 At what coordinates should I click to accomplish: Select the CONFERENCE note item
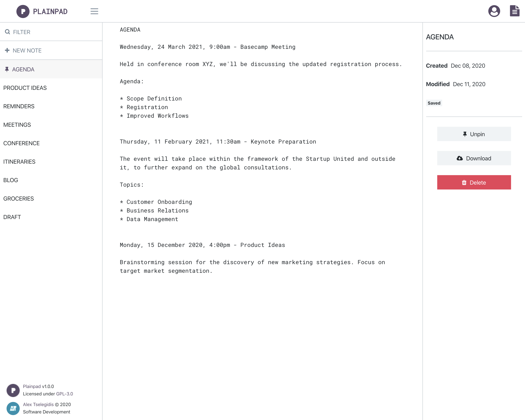(21, 143)
